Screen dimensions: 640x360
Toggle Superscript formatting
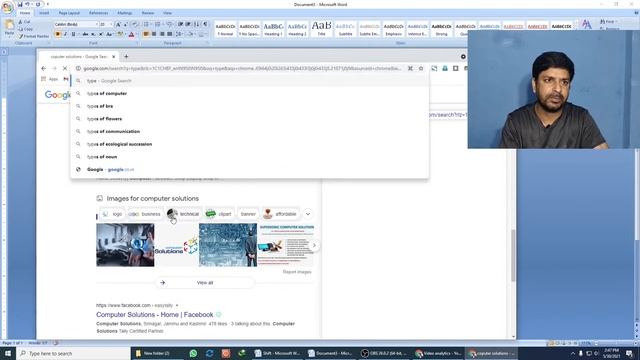pyautogui.click(x=101, y=34)
